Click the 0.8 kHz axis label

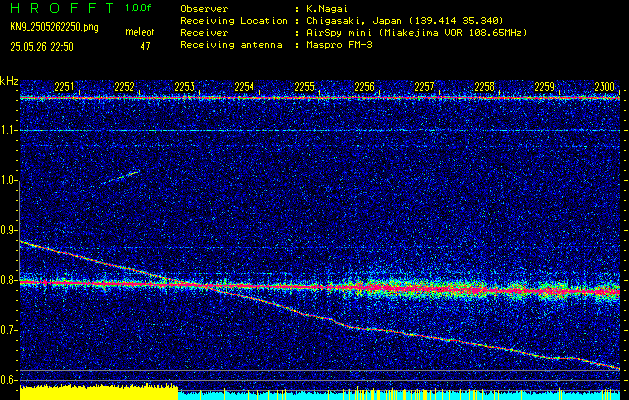8,280
